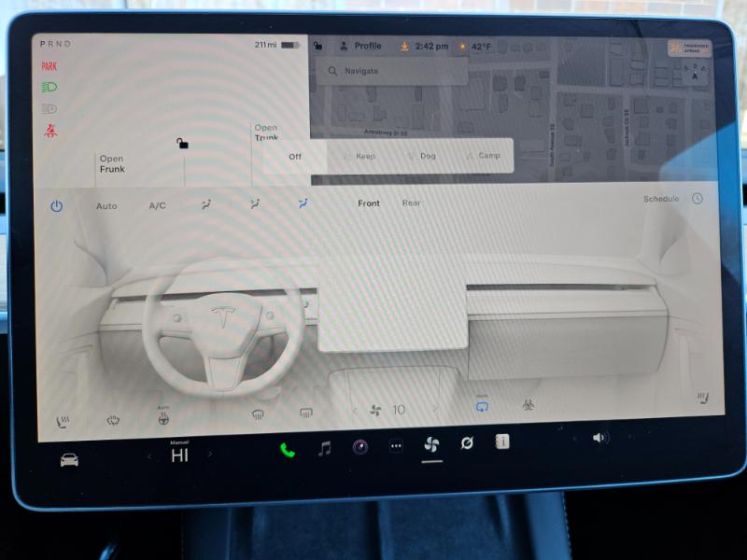Open the all apps three-dot menu

396,446
